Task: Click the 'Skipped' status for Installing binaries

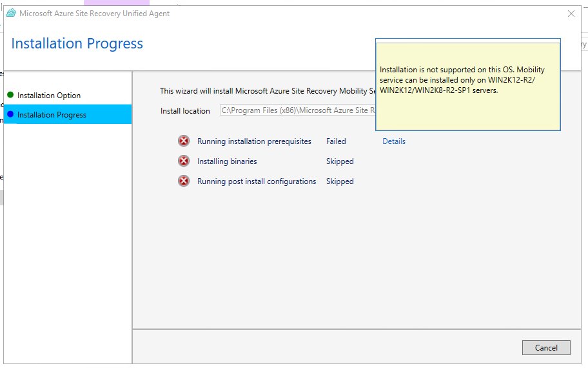Action: click(x=340, y=161)
